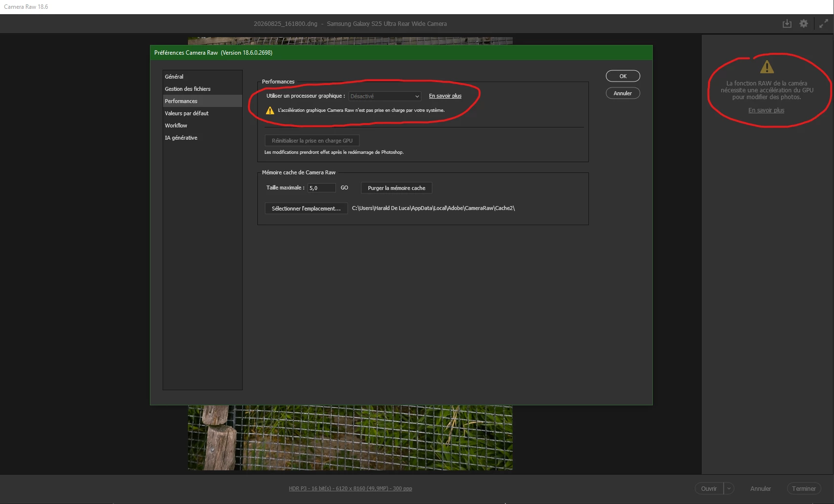Click the yellow warning icon beside GPU message
834x504 pixels.
[270, 110]
